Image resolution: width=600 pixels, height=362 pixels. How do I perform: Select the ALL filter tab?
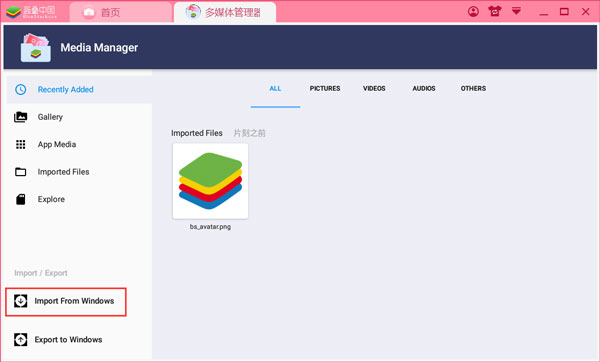(275, 88)
